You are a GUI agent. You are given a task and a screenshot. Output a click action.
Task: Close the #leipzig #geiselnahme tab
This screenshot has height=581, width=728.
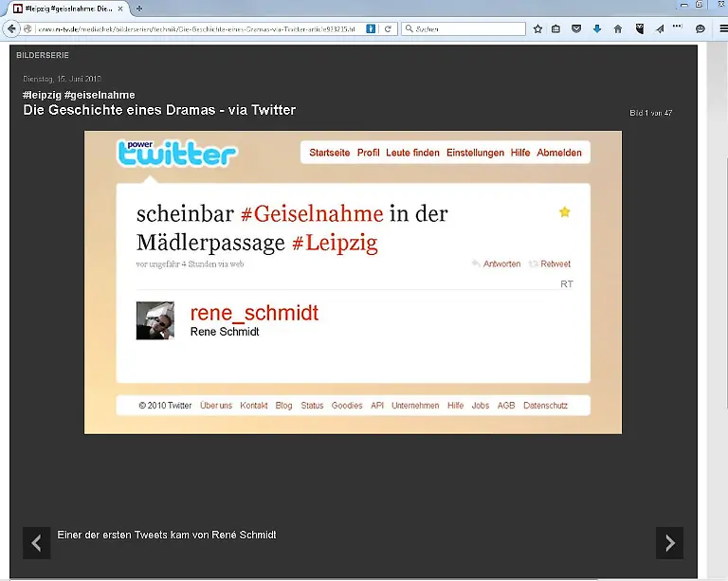coord(120,9)
